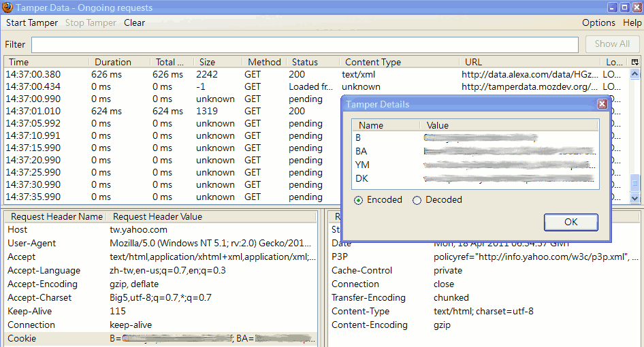Sort by Status column header
This screenshot has width=644, height=347.
point(313,62)
